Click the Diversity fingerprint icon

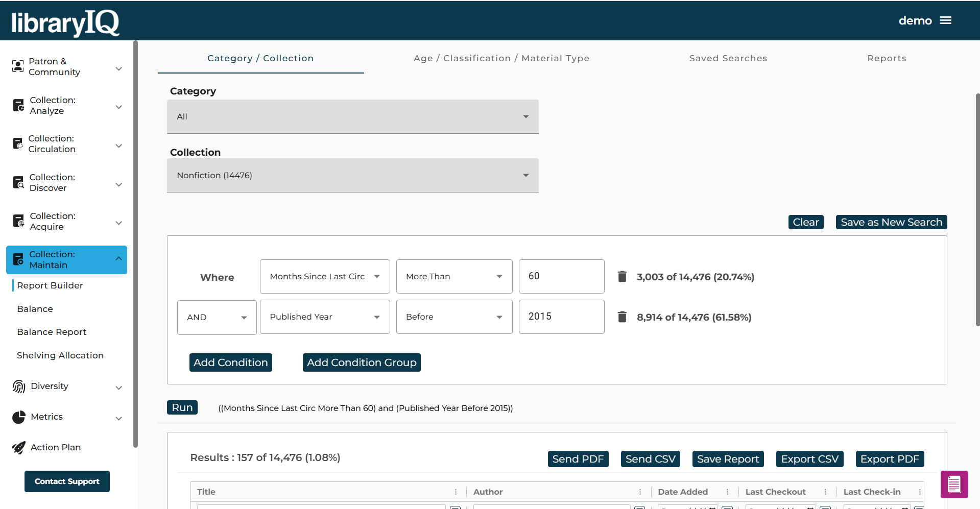point(19,386)
